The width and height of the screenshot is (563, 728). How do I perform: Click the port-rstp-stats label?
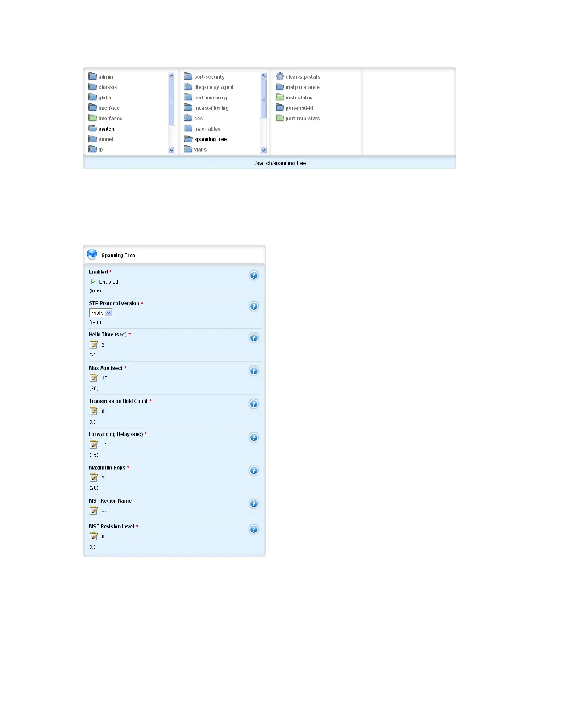pyautogui.click(x=303, y=118)
